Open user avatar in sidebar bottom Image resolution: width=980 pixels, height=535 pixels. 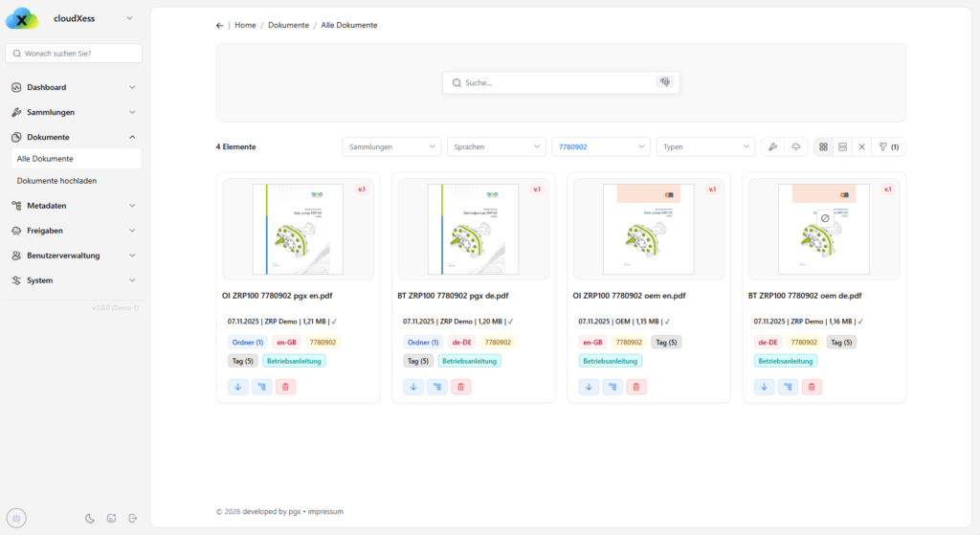tap(16, 518)
